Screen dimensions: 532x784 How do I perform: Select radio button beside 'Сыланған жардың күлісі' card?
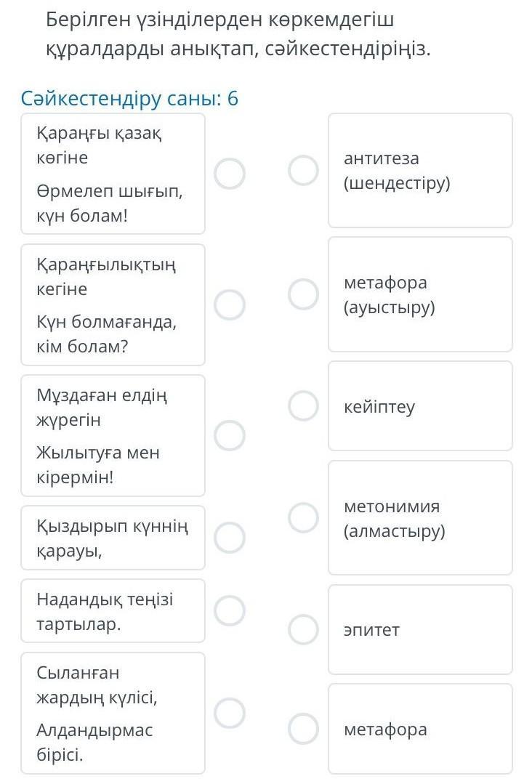click(230, 713)
